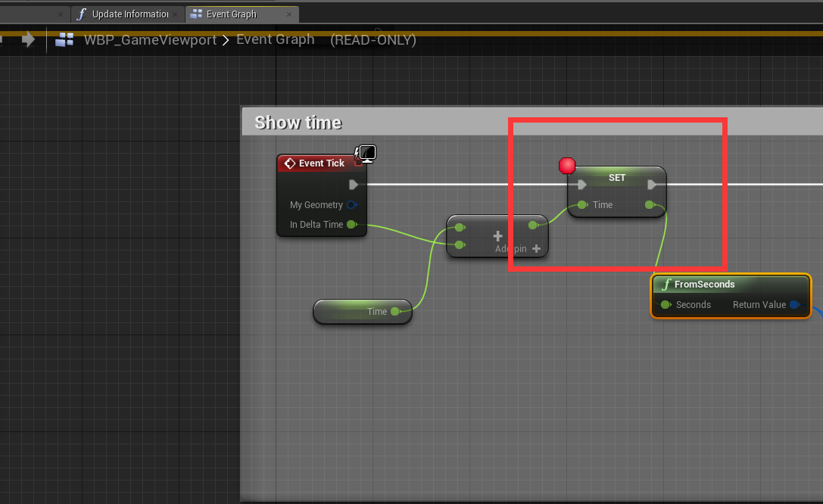Click the Event Graph breadcrumb link
The image size is (823, 504).
275,39
